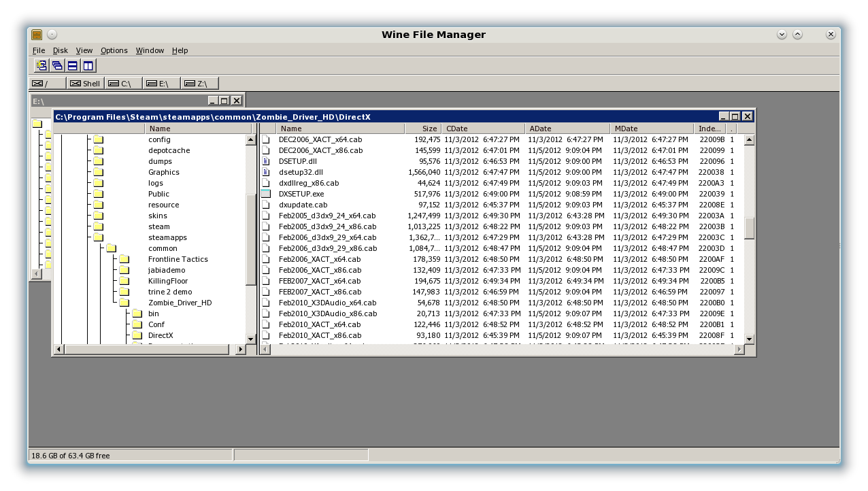Click the New Window toolbar icon

coord(41,65)
